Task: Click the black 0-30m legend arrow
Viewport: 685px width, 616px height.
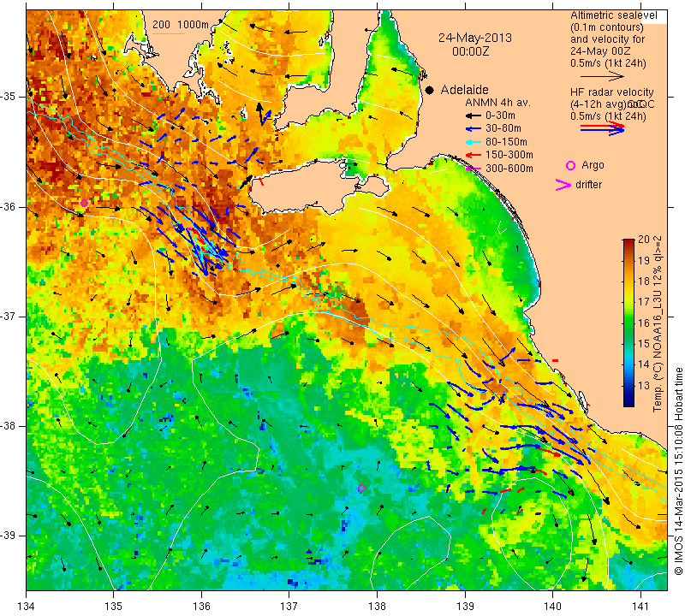Action: tap(473, 115)
